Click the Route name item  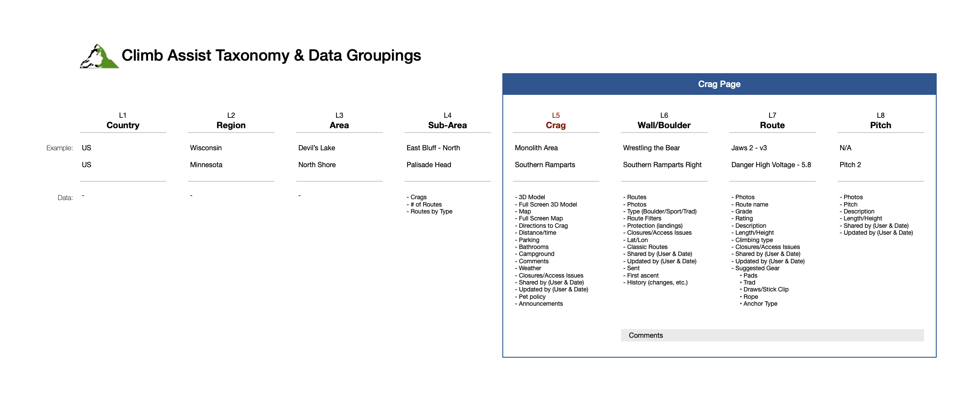click(750, 204)
